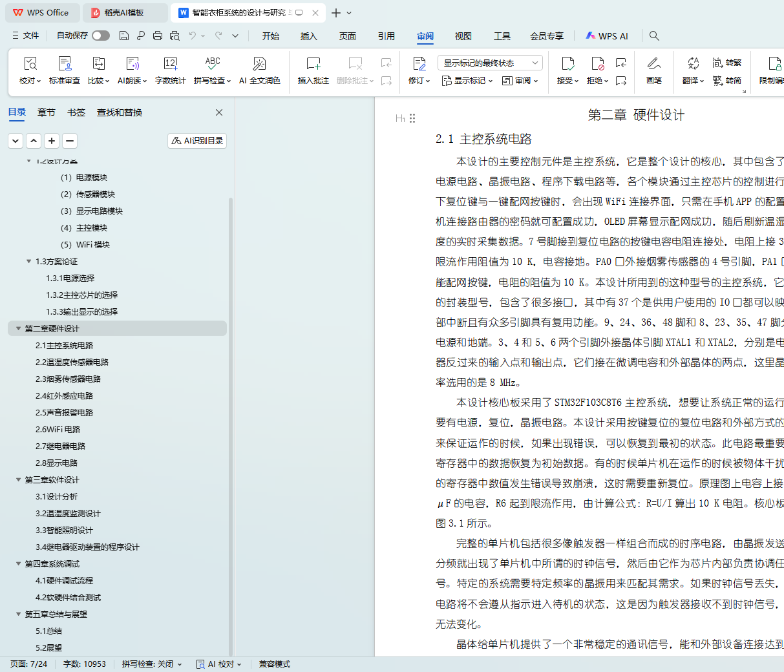Open the 拼写检查 status bar dropdown

(152, 664)
